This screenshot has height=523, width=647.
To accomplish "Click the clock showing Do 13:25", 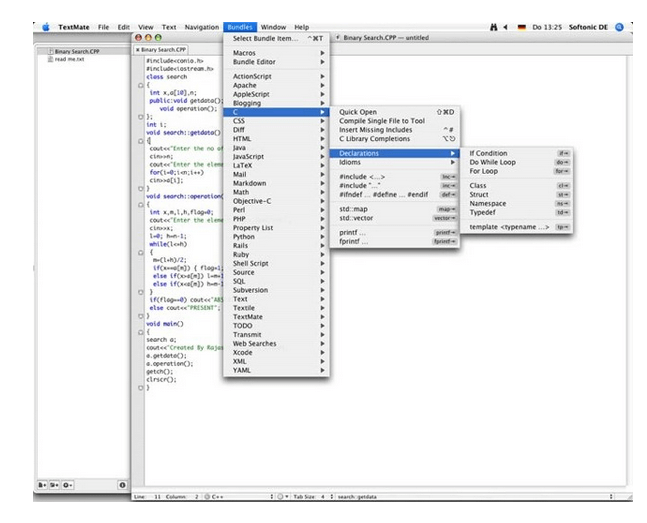I will [547, 27].
